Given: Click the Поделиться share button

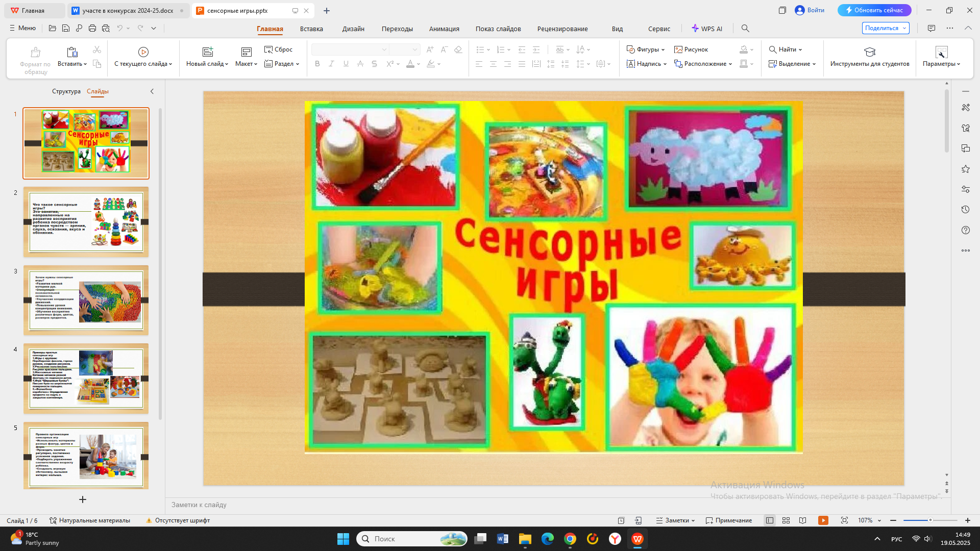Looking at the screenshot, I should (881, 28).
